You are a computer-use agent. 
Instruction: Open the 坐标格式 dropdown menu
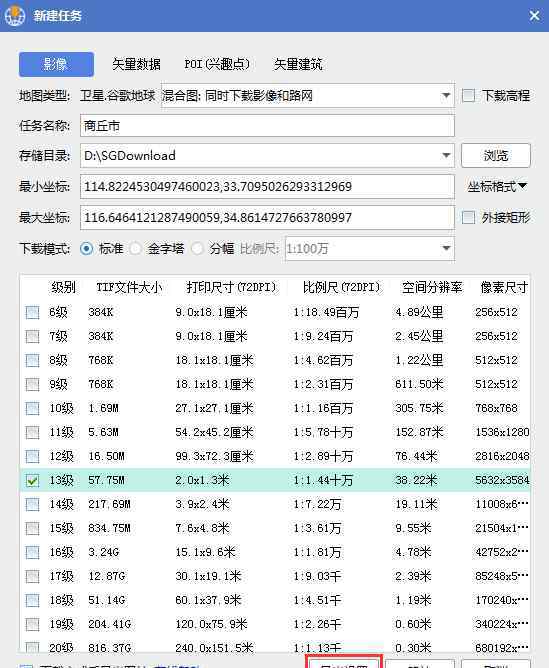(497, 187)
